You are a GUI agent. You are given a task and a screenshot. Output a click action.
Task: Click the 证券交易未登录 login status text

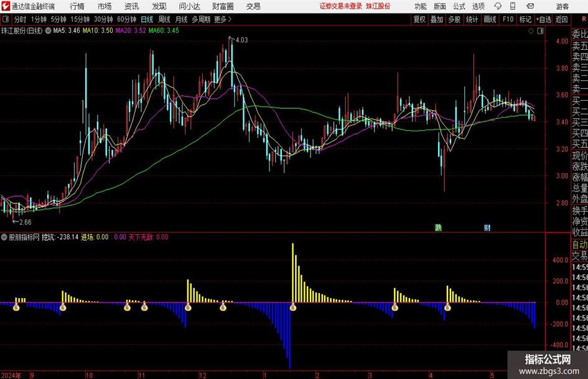(x=341, y=6)
